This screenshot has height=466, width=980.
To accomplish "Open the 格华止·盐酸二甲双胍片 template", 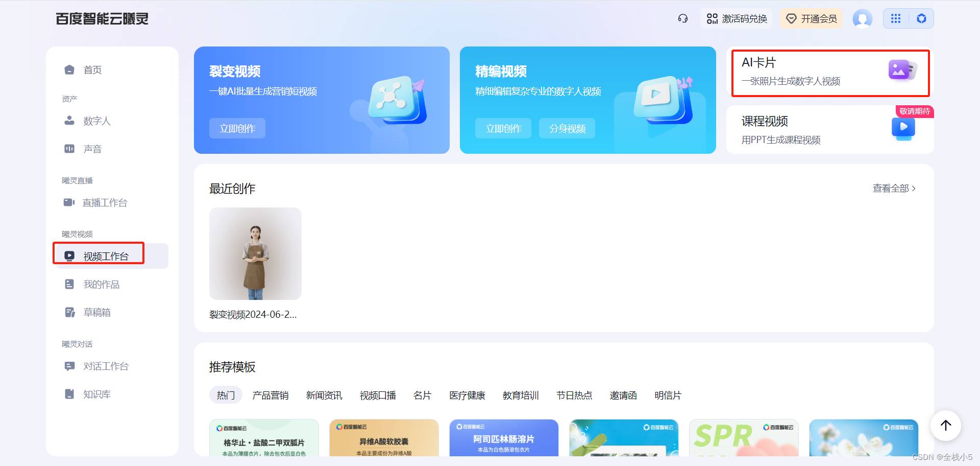I will [x=264, y=438].
